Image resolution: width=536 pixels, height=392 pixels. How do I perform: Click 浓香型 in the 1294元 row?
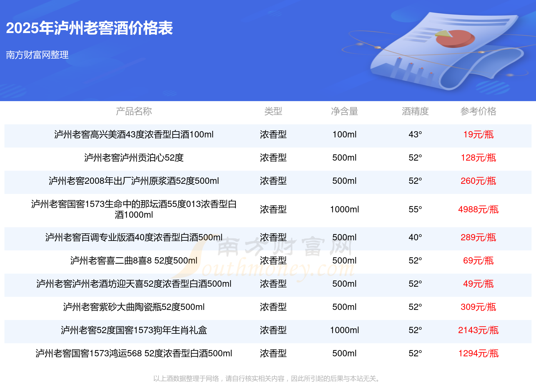click(x=273, y=353)
